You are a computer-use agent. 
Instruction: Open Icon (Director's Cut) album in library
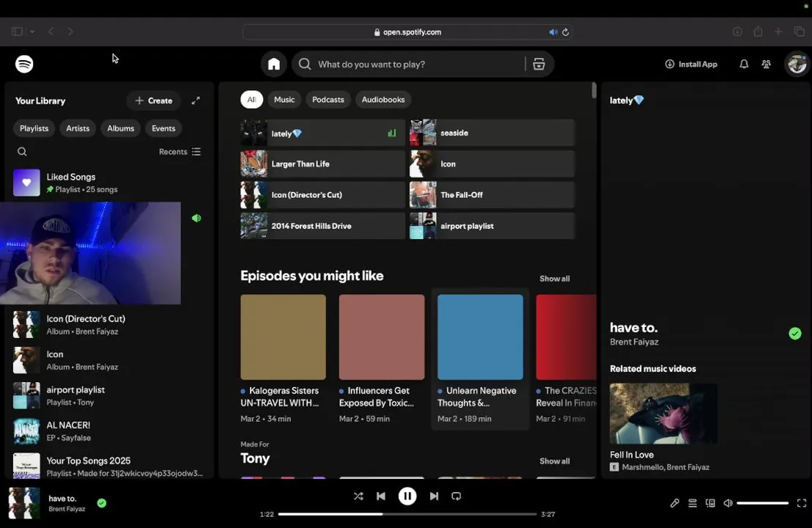[x=108, y=325]
